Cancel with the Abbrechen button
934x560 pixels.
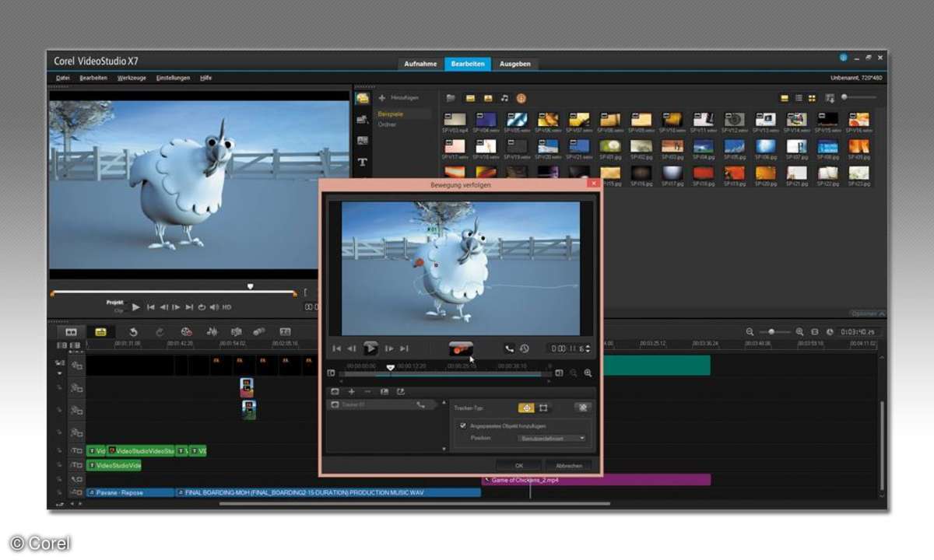coord(568,465)
